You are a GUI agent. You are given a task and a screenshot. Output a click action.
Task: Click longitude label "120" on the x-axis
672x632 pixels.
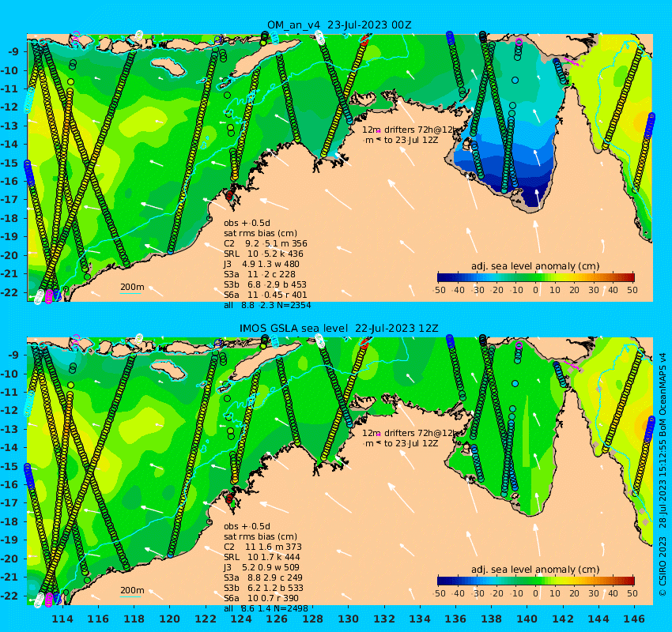click(170, 619)
